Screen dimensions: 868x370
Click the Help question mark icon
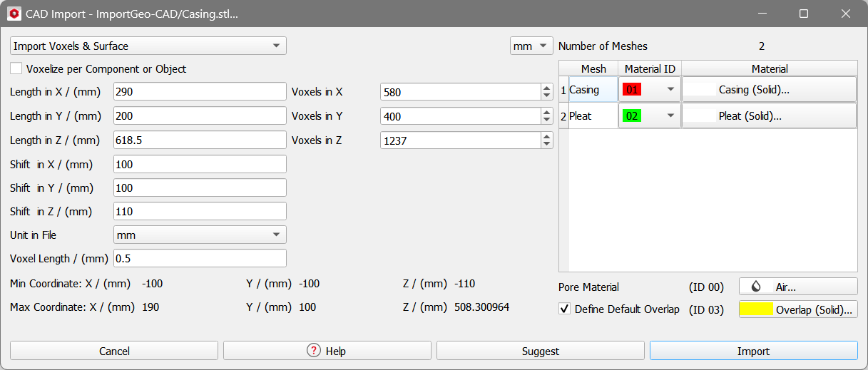tap(313, 350)
